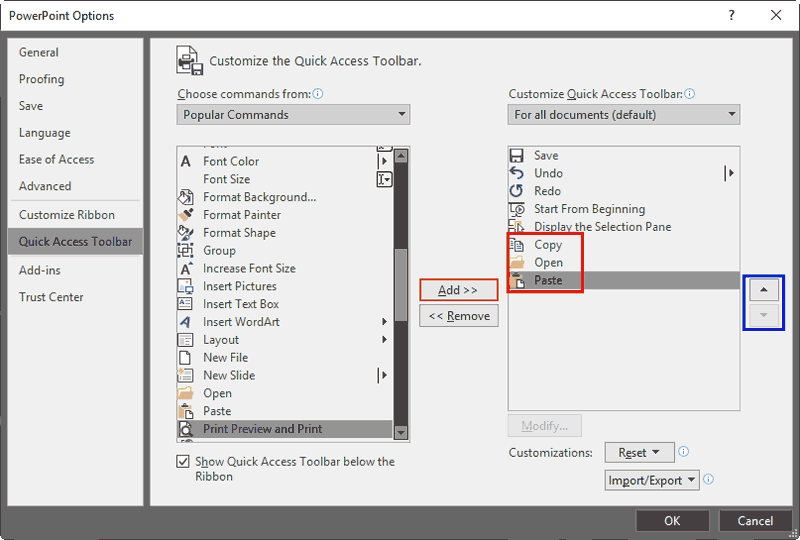The height and width of the screenshot is (540, 800).
Task: Click the Save disk icon in toolbar list
Action: 517,156
